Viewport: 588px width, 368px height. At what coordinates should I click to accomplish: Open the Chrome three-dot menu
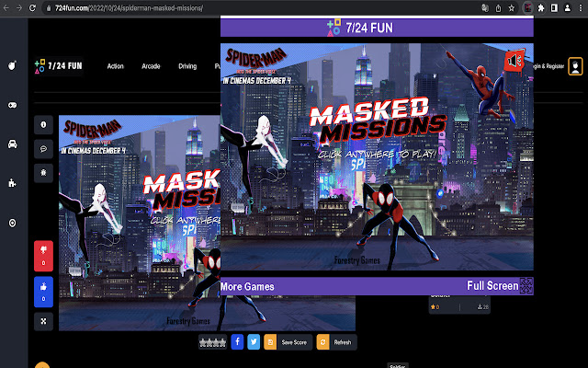581,8
